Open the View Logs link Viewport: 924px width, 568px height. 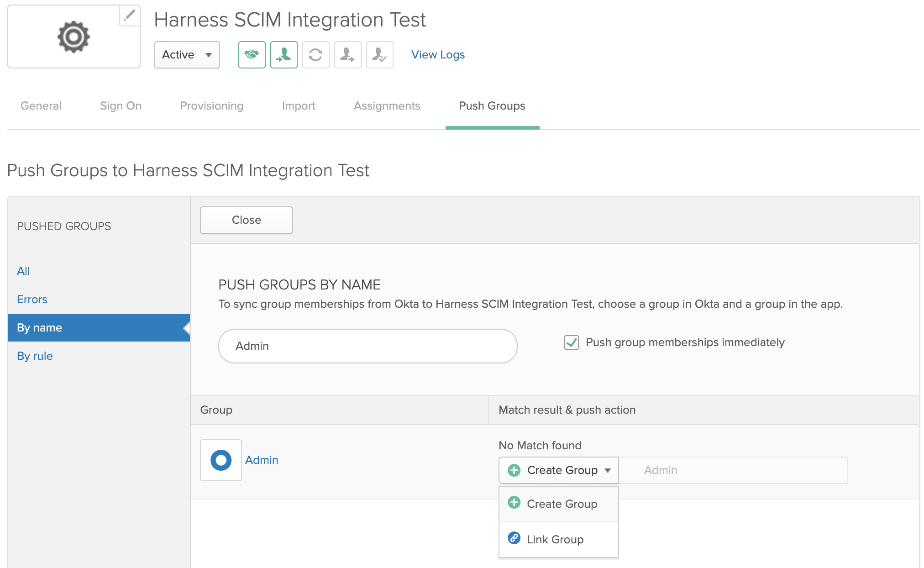(438, 55)
